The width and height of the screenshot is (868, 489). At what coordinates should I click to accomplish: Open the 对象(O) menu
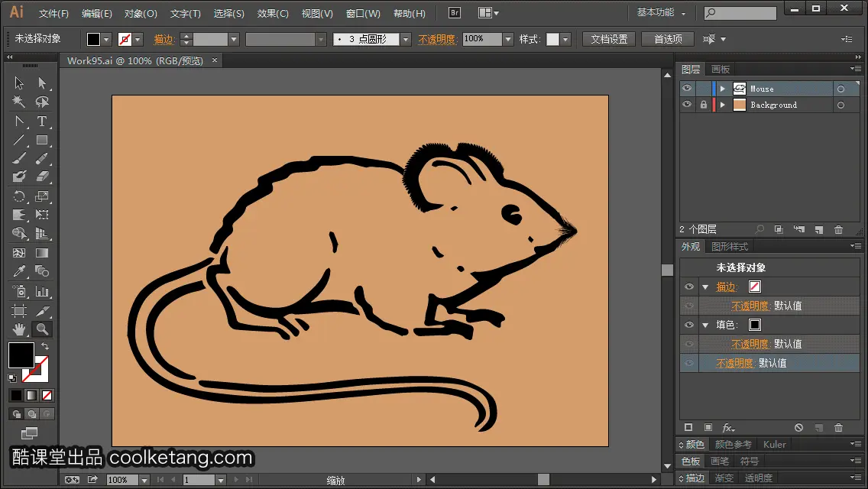pyautogui.click(x=141, y=13)
